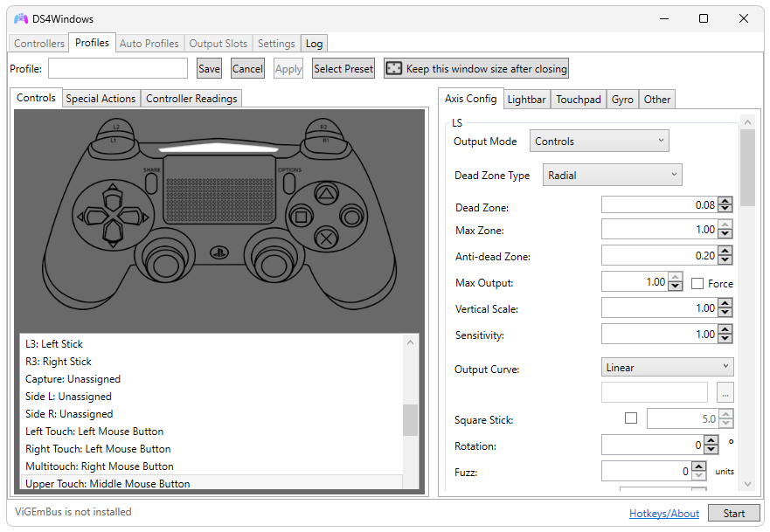Screen dimensions: 770x532
Task: Click the keep window size icon
Action: point(394,68)
